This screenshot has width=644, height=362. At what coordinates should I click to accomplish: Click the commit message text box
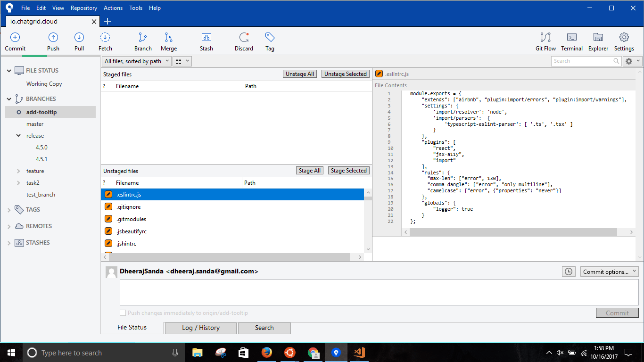pos(379,292)
